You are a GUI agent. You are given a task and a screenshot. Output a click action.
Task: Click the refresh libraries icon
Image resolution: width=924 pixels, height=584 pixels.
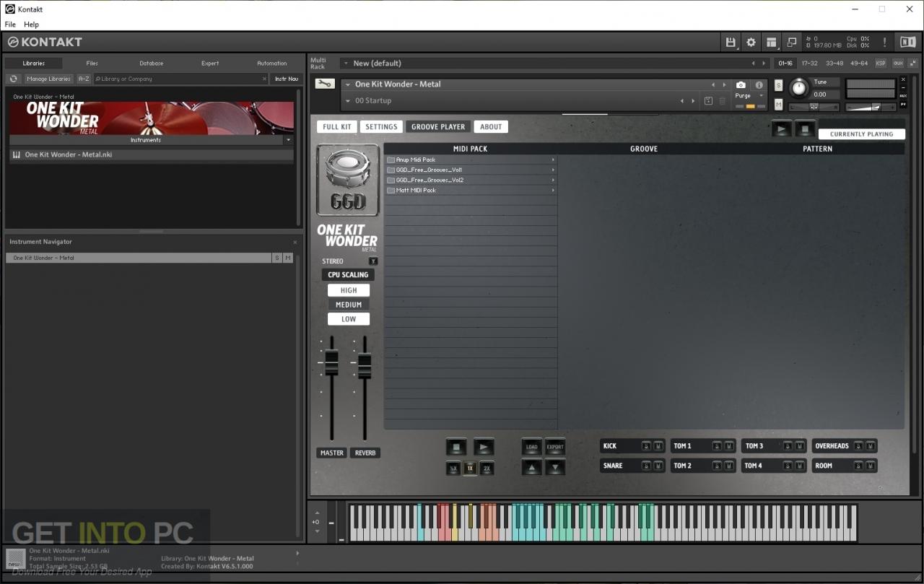[13, 79]
